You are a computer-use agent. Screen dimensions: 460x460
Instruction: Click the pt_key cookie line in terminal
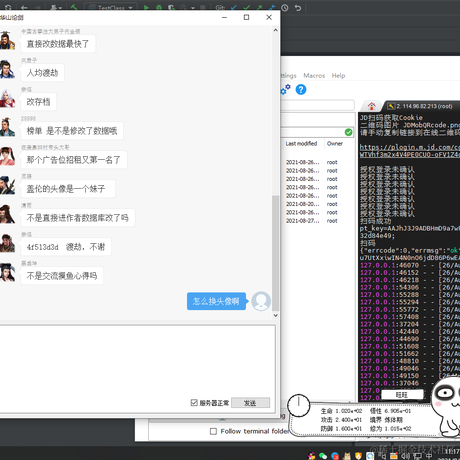coord(410,228)
